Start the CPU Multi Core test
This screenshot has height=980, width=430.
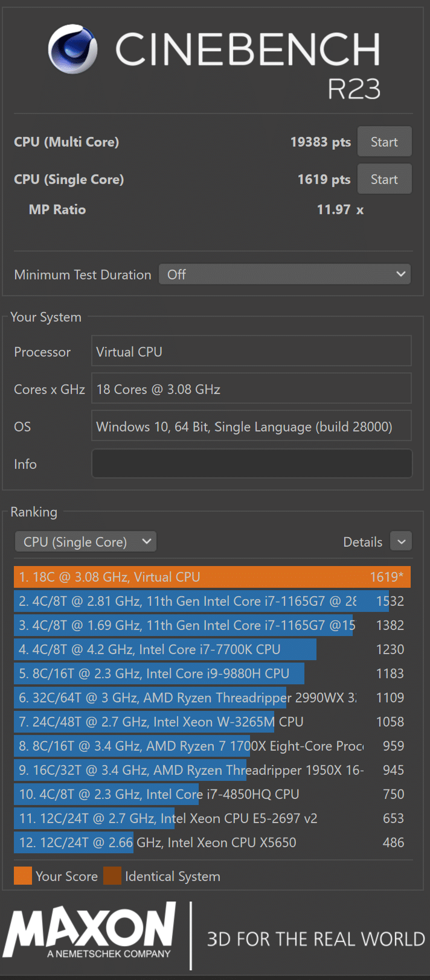pyautogui.click(x=384, y=142)
